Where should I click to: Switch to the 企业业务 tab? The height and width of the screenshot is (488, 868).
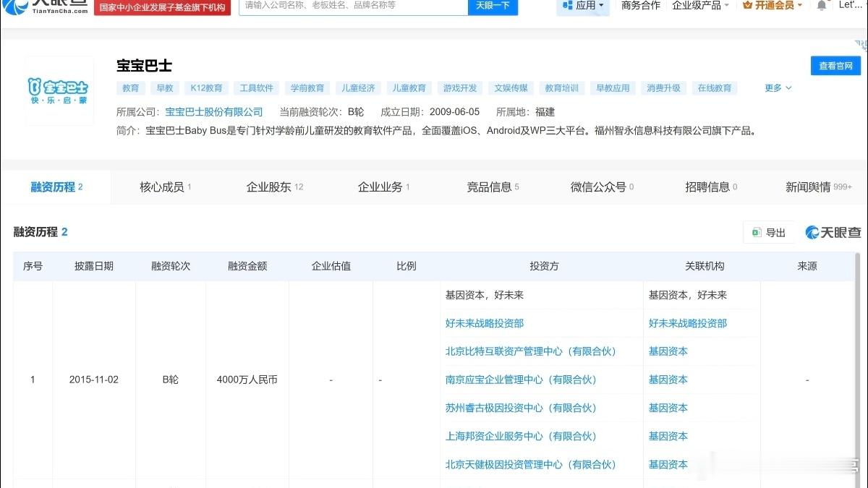[384, 187]
